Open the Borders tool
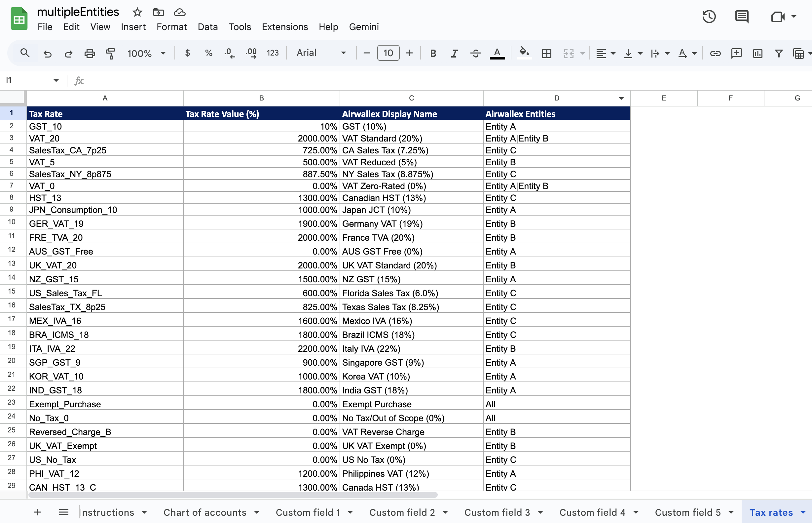Screen dimensions: 812x523 (x=546, y=53)
